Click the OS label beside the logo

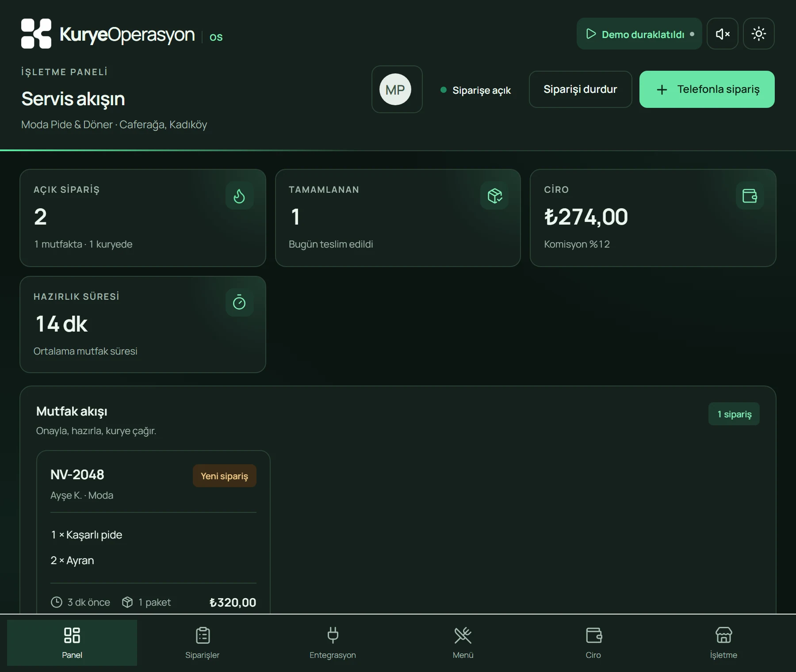click(x=216, y=37)
